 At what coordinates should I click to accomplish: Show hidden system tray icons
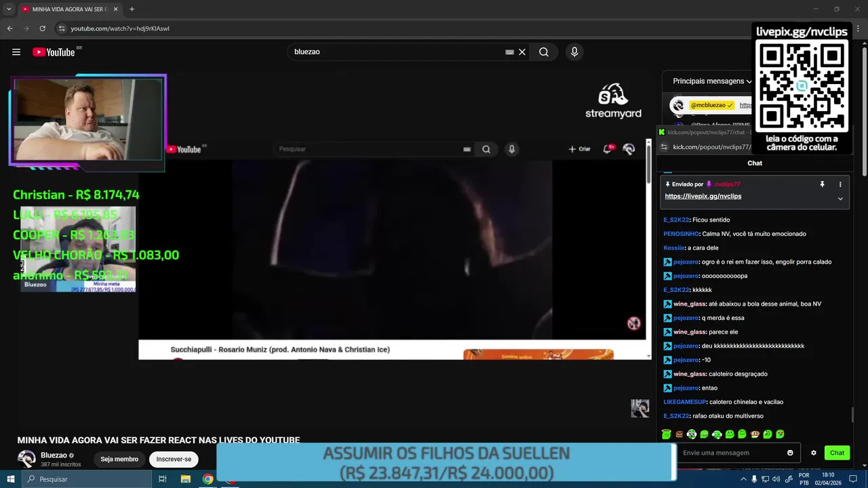coord(743,479)
